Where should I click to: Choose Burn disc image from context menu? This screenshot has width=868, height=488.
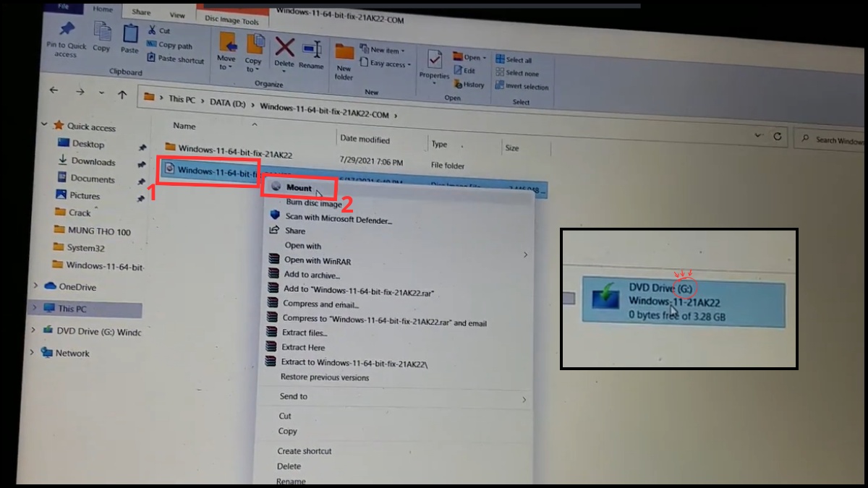313,203
